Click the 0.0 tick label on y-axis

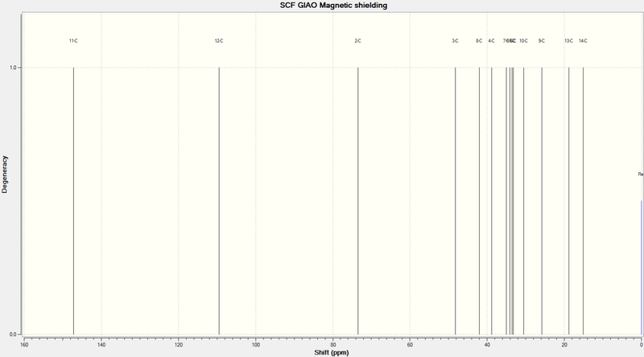[x=13, y=334]
